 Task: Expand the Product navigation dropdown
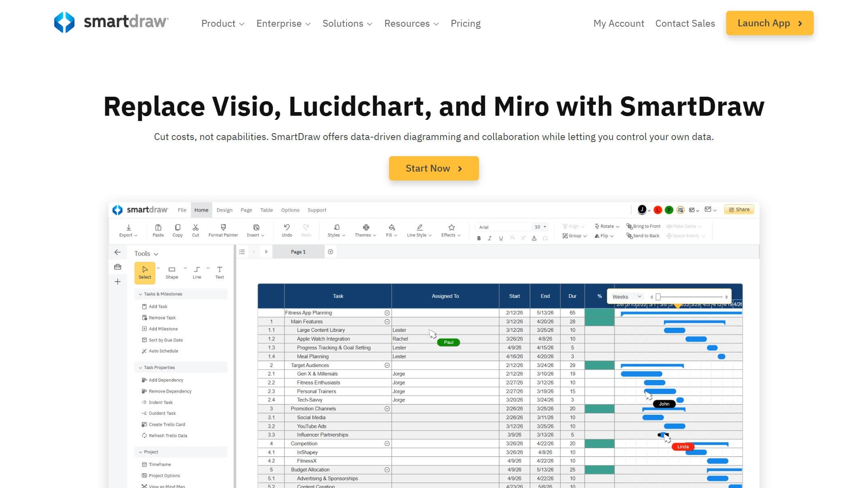coord(223,23)
